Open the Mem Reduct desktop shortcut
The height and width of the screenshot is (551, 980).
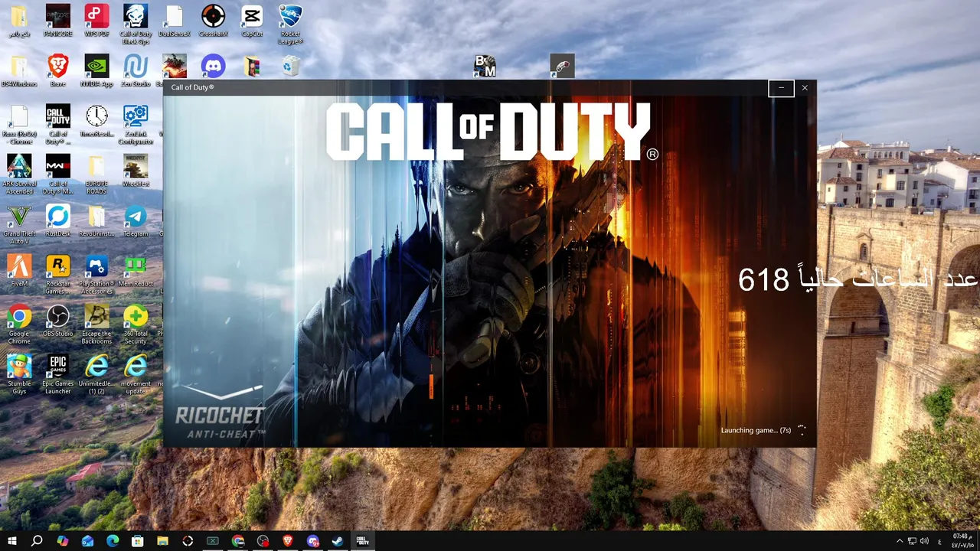pos(136,270)
